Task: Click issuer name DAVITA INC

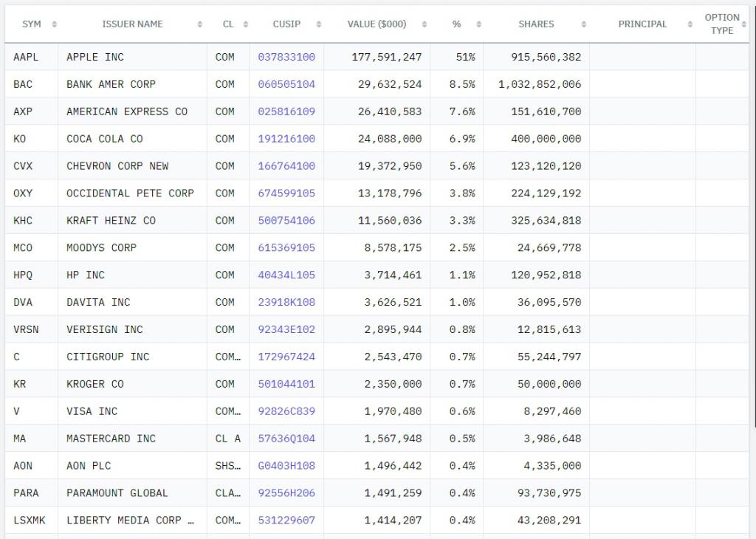Action: (98, 302)
